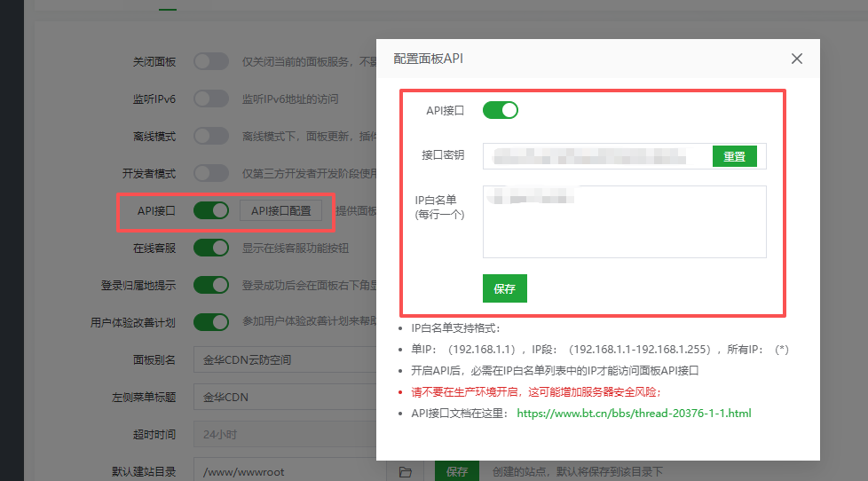The height and width of the screenshot is (481, 868).
Task: Close the 配置面板API dialog
Action: point(796,59)
